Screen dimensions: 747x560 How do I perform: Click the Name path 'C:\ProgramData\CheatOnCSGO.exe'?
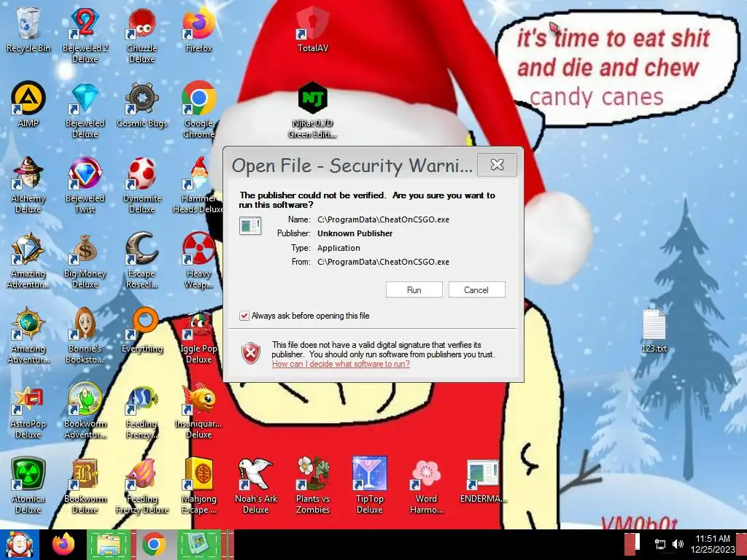tap(384, 219)
